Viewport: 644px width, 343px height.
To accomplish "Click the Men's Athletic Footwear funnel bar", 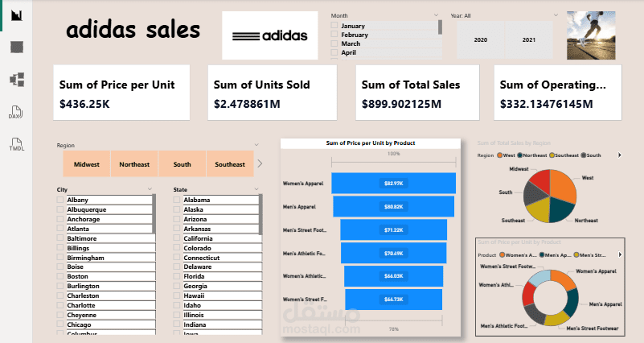I will pyautogui.click(x=393, y=254).
